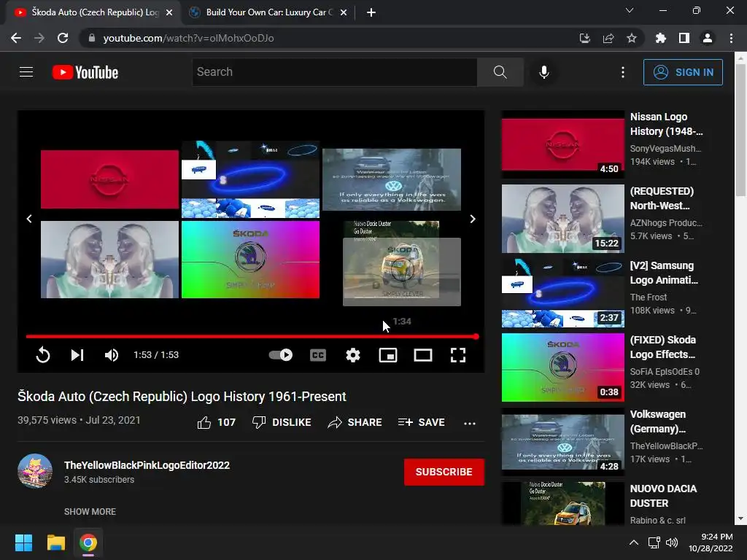Open Chrome extensions puzzle icon
747x560 pixels.
coord(661,38)
